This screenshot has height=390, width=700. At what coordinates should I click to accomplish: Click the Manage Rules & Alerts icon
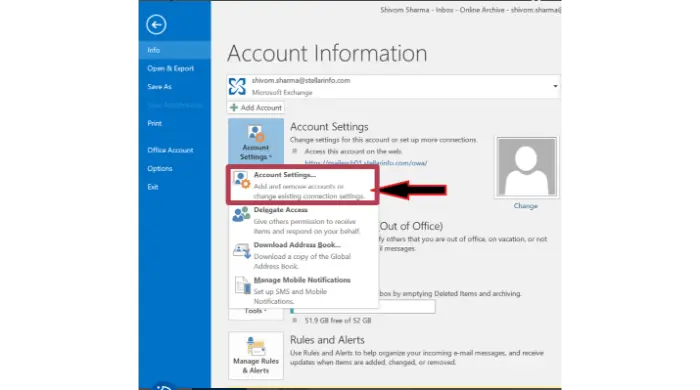pyautogui.click(x=255, y=346)
